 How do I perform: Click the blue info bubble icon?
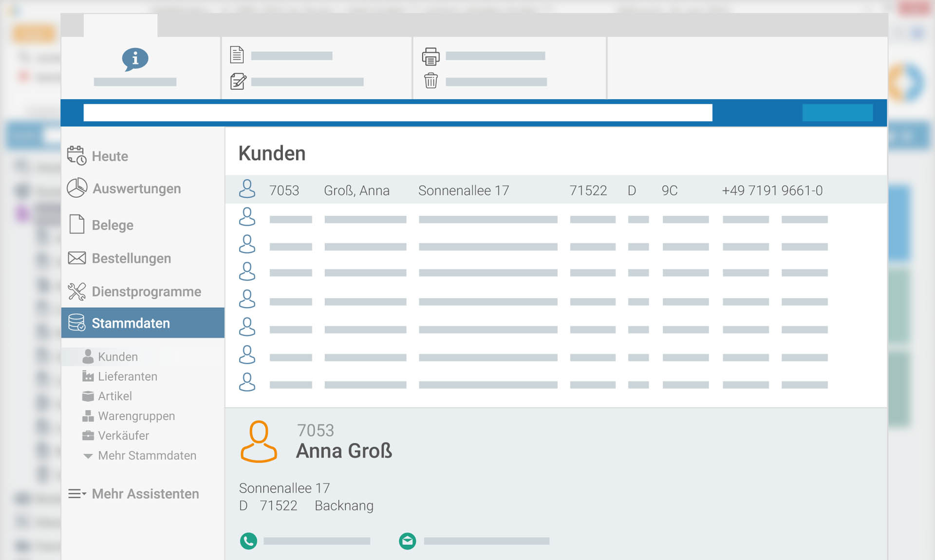coord(135,59)
